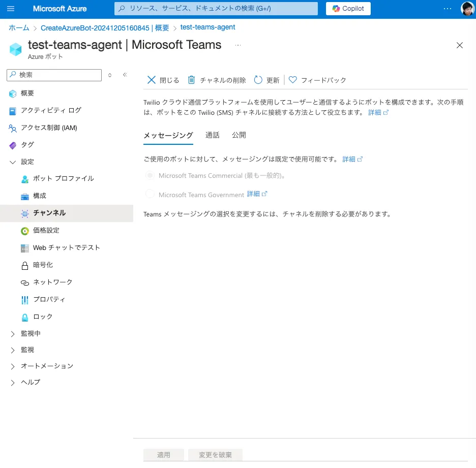
Task: Switch to the 公開 tab
Action: click(x=239, y=135)
